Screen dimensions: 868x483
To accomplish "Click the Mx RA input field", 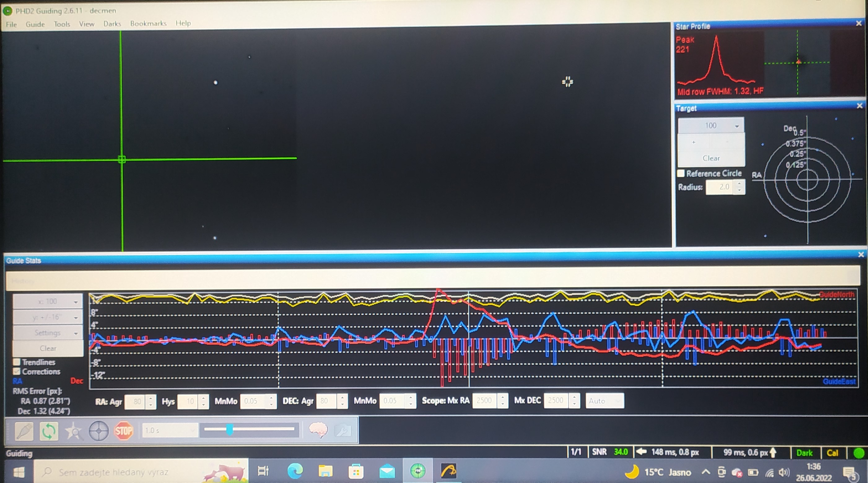I will click(485, 400).
